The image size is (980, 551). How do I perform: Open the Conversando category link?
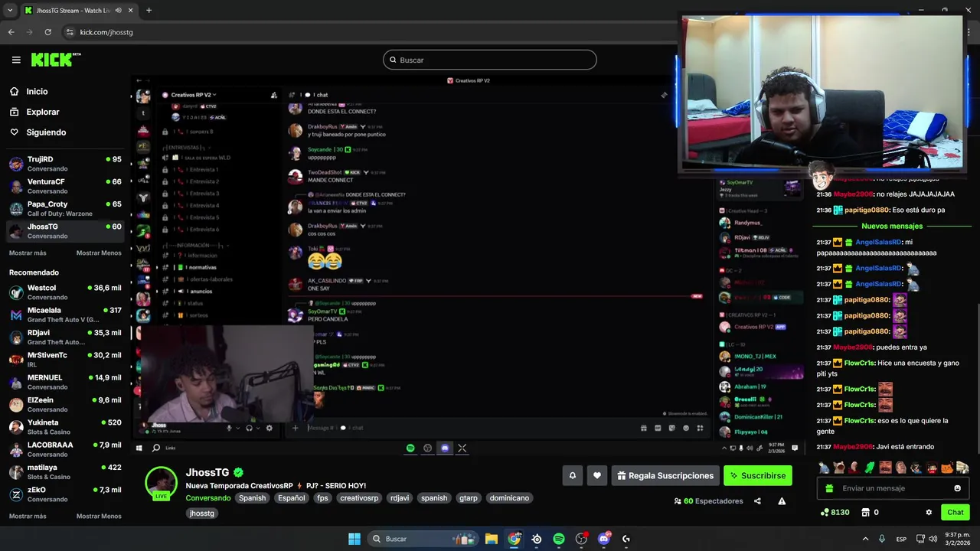[x=208, y=498]
